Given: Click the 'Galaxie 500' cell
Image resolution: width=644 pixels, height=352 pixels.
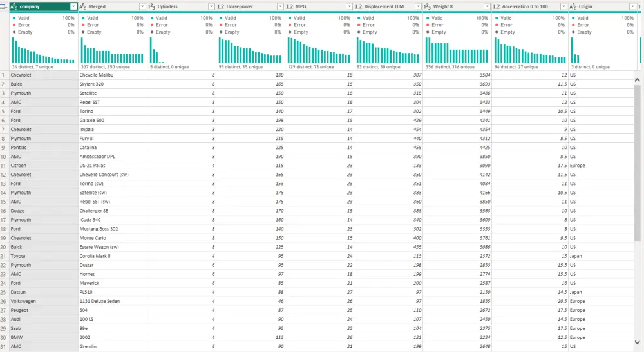Looking at the screenshot, I should (113, 120).
